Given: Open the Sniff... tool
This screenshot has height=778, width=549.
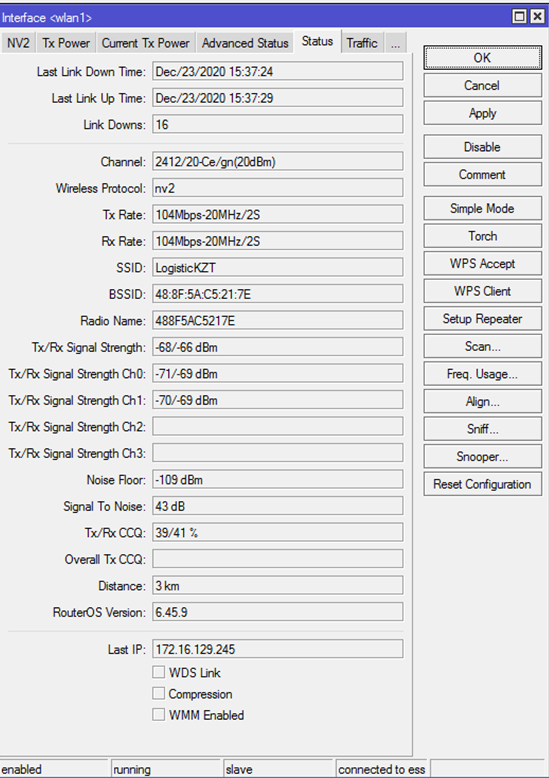Looking at the screenshot, I should [x=482, y=429].
